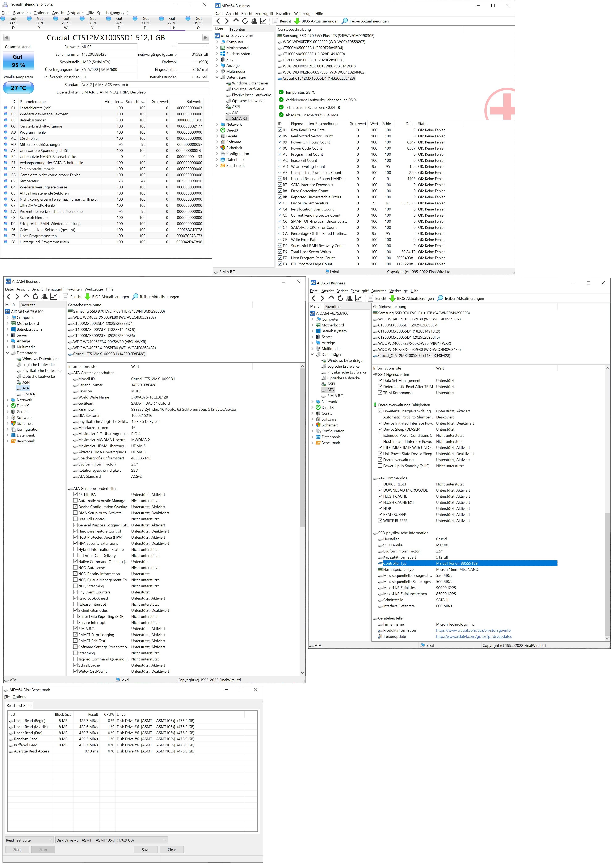Click the up arrow in the ATA Geräteeigenschaften window

tap(26, 297)
